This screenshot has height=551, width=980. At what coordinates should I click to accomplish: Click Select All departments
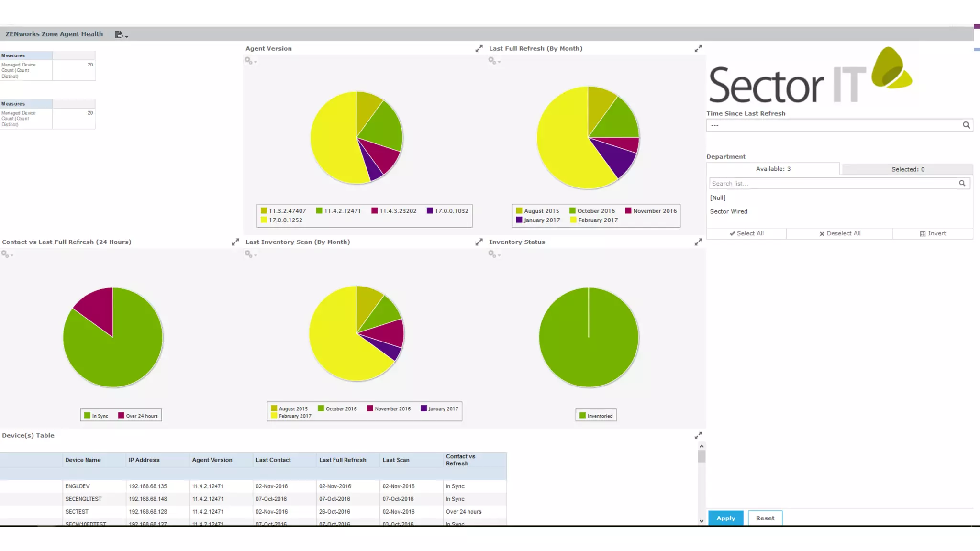click(x=746, y=233)
